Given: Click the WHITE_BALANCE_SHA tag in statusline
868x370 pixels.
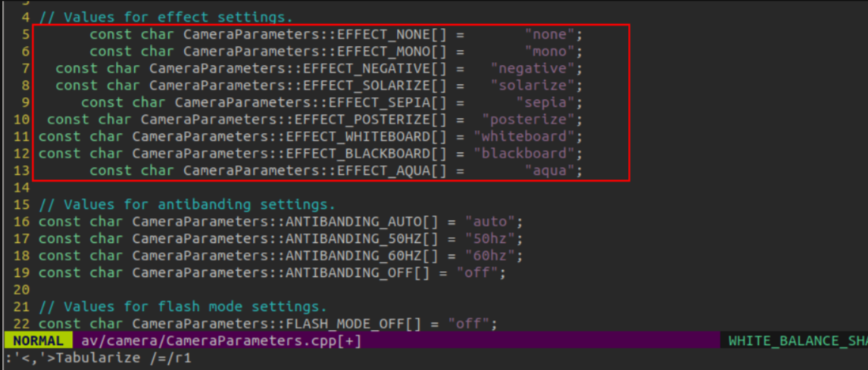Looking at the screenshot, I should [798, 340].
